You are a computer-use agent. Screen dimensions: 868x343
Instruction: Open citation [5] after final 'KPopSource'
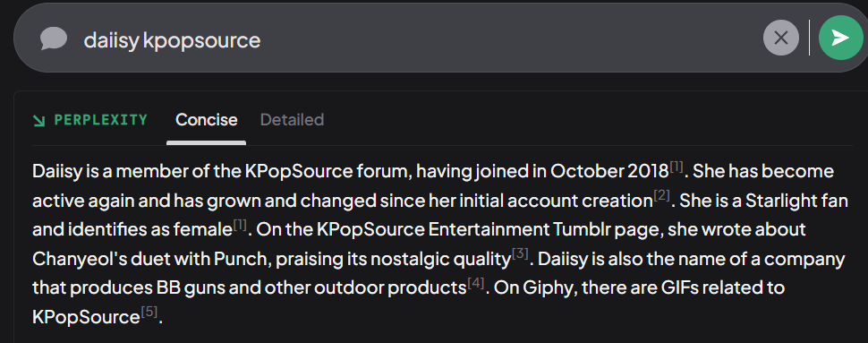point(149,313)
